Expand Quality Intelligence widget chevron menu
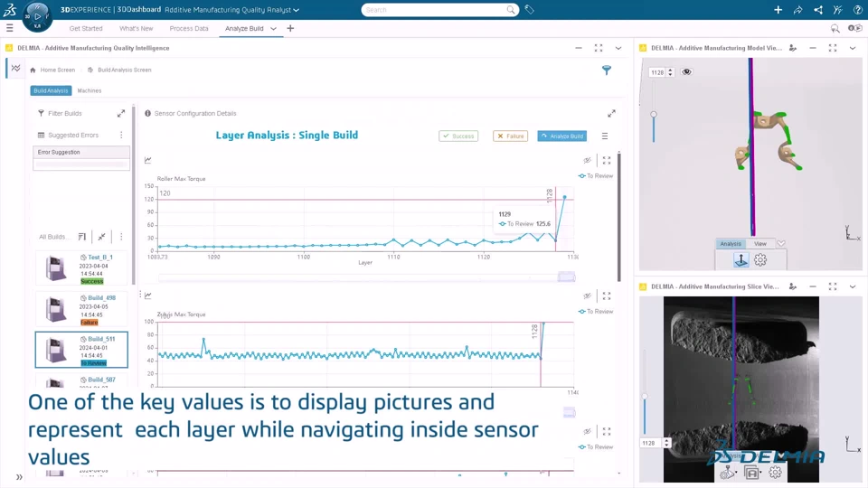Viewport: 868px width, 488px height. coord(618,48)
